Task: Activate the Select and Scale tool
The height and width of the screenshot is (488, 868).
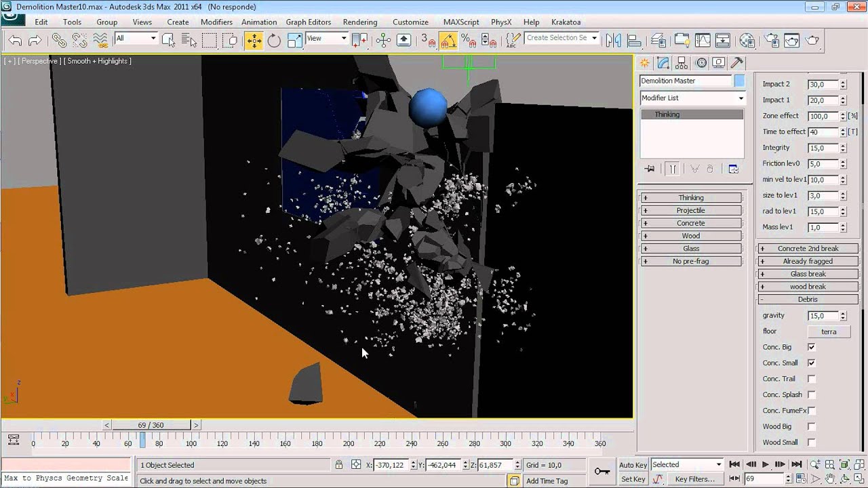Action: (295, 41)
